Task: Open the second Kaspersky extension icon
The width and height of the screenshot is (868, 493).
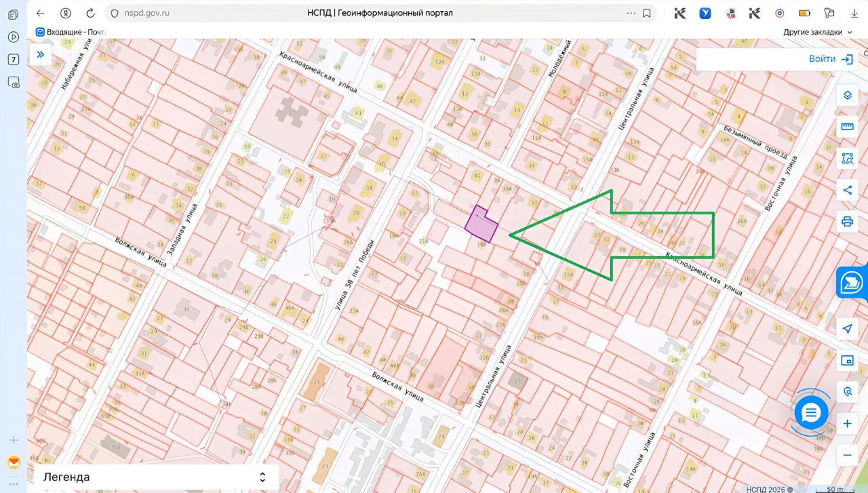Action: pyautogui.click(x=755, y=13)
